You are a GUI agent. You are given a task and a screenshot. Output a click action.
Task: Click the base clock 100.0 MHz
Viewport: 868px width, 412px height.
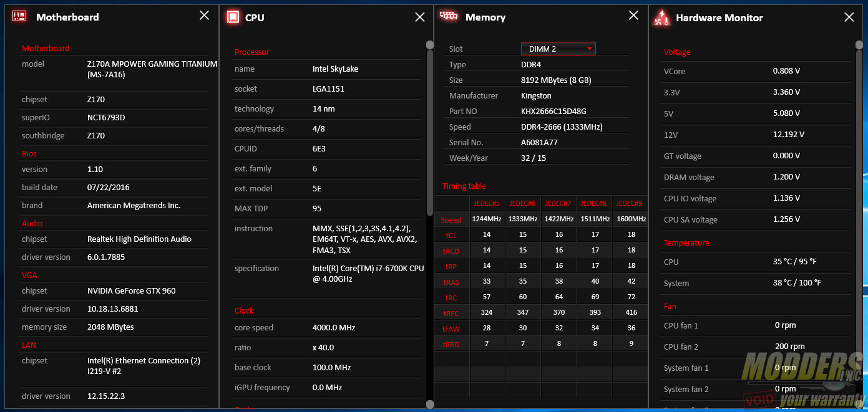[331, 367]
